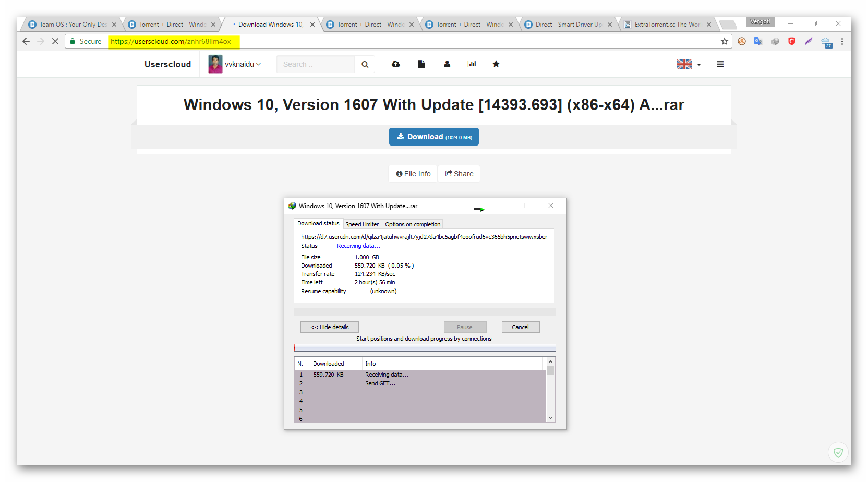The image size is (868, 482).
Task: Open the Google Translate extension
Action: [758, 41]
